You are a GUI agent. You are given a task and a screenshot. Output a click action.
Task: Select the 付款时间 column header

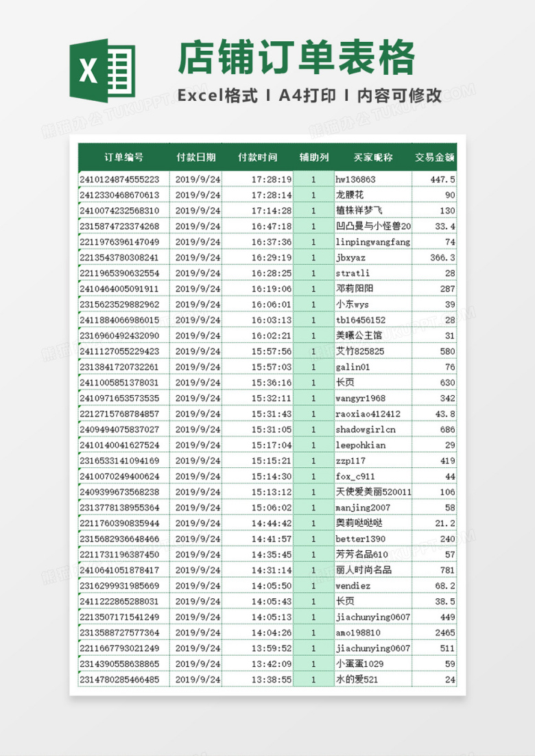[x=257, y=157]
